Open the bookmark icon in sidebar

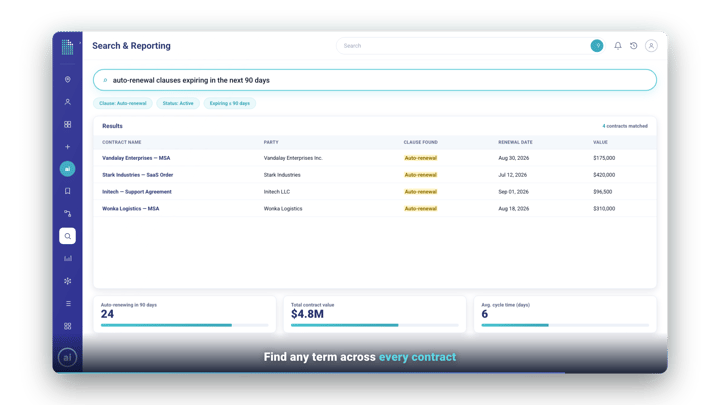[68, 191]
